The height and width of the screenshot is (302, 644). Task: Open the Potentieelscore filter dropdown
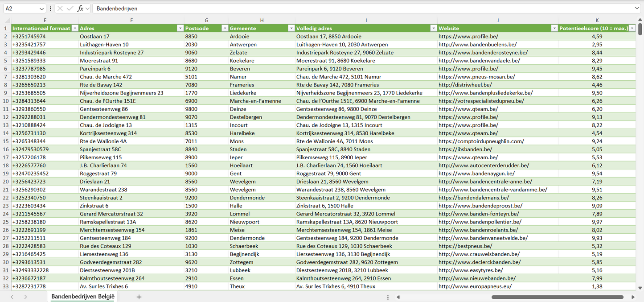pos(632,28)
